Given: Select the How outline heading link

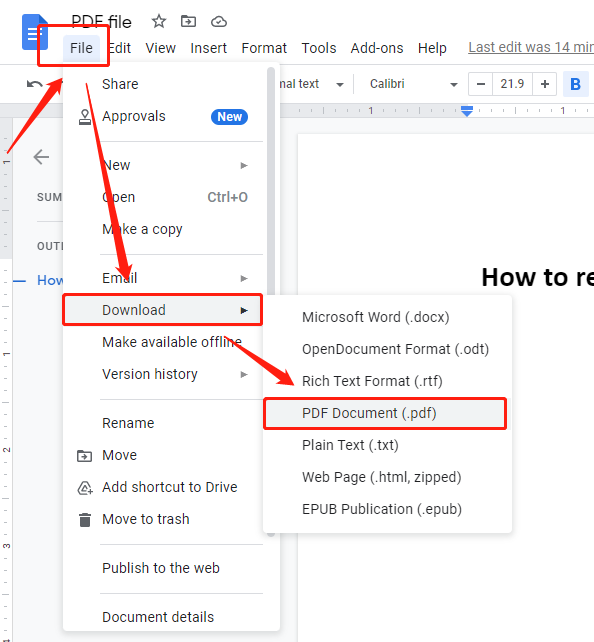Looking at the screenshot, I should coord(50,280).
